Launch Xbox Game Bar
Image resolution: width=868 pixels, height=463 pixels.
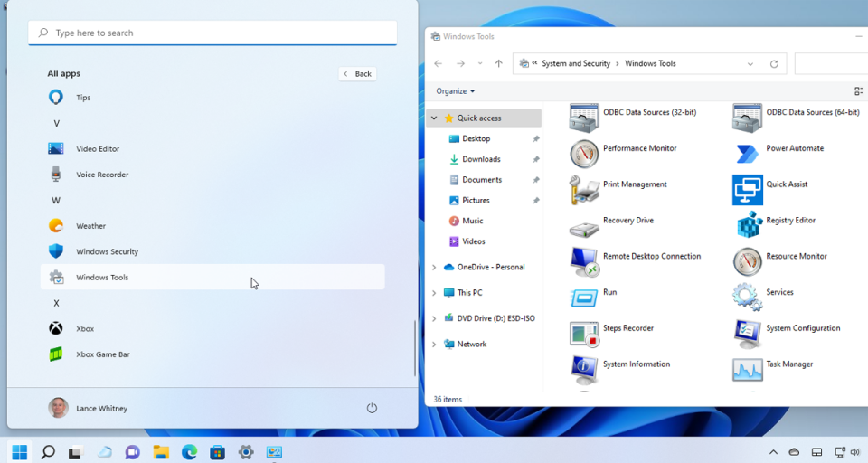pyautogui.click(x=212, y=354)
